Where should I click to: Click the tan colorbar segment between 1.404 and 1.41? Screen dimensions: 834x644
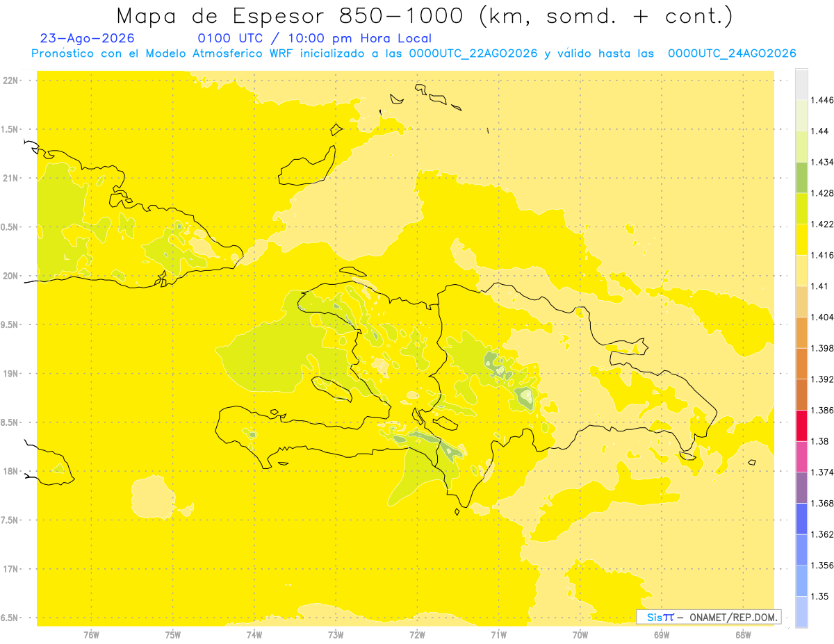[801, 302]
